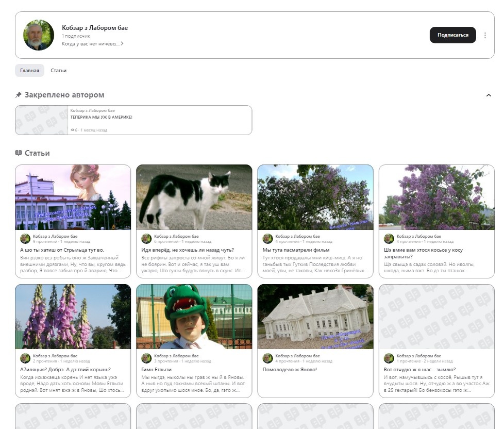Open article 'А шо ты хатиш от Стрыльца тут во.'
The width and height of the screenshot is (504, 429).
[x=62, y=250]
